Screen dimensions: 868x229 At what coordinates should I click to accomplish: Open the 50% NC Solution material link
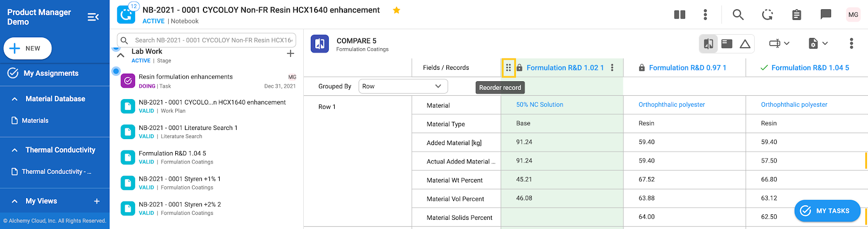[539, 104]
